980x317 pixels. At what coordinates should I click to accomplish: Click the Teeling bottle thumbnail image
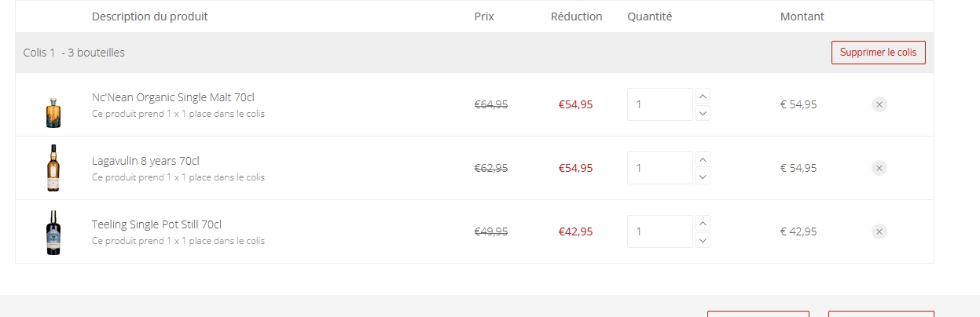pyautogui.click(x=53, y=232)
